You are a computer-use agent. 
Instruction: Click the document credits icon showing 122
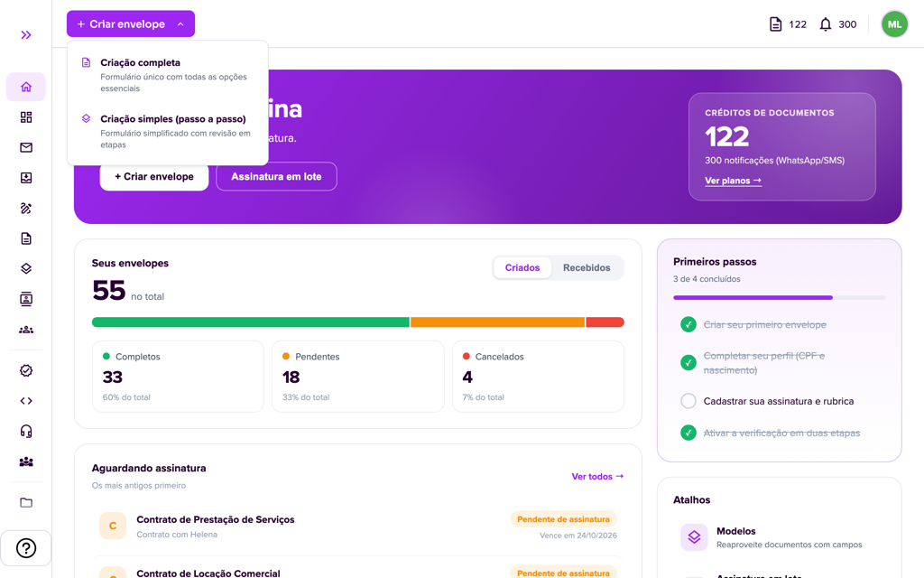(x=775, y=24)
